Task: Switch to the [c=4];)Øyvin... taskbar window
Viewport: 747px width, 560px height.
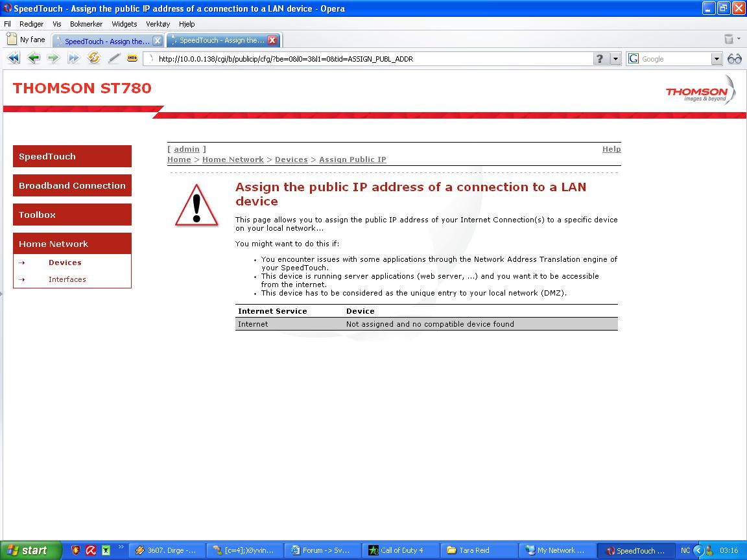Action: (x=245, y=550)
